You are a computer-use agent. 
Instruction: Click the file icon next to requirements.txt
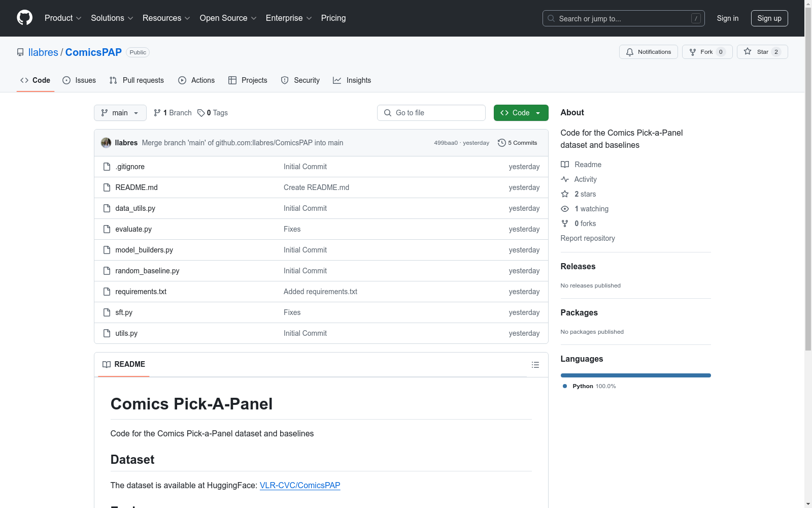click(107, 292)
